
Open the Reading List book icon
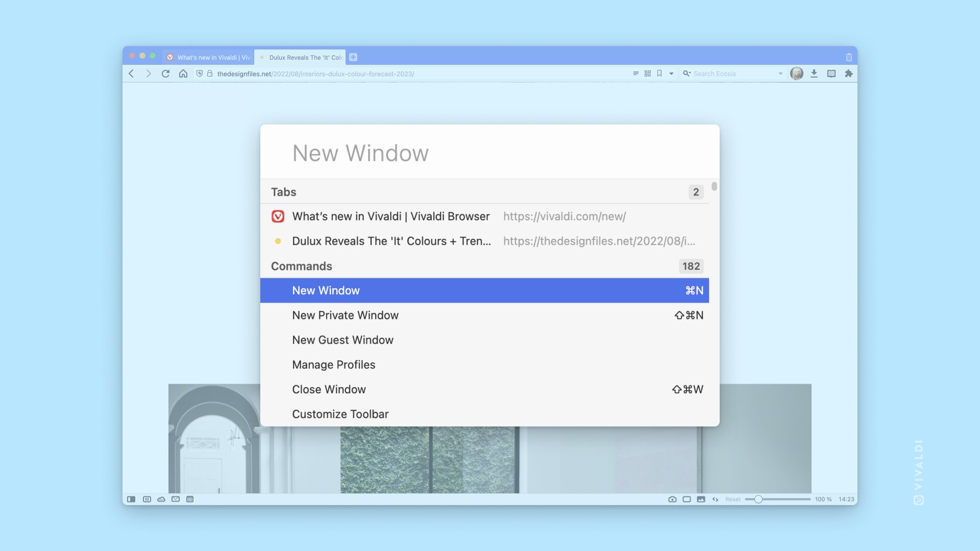831,73
